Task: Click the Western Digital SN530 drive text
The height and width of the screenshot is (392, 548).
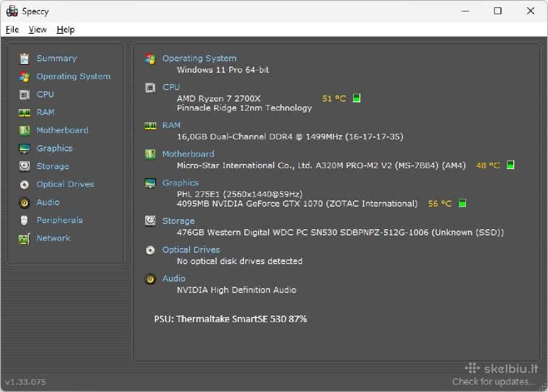Action: 340,233
